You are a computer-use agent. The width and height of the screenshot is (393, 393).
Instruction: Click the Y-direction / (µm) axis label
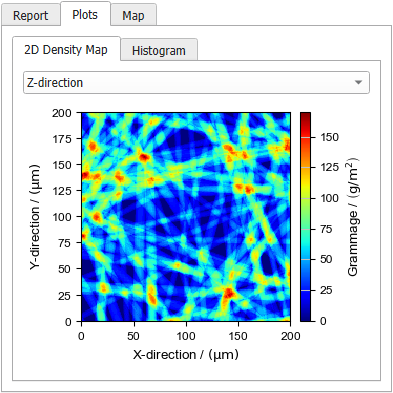tap(35, 217)
